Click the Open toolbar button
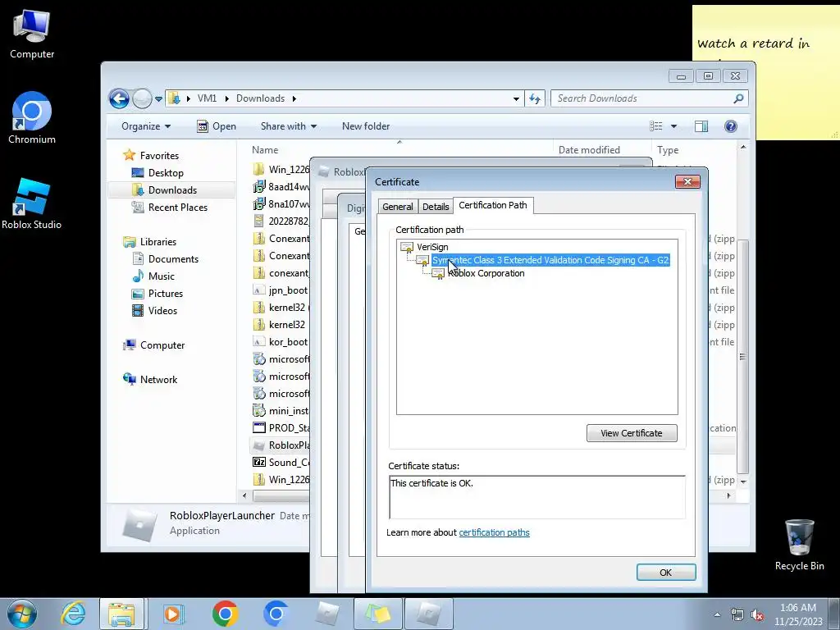Image resolution: width=840 pixels, height=630 pixels. click(217, 126)
